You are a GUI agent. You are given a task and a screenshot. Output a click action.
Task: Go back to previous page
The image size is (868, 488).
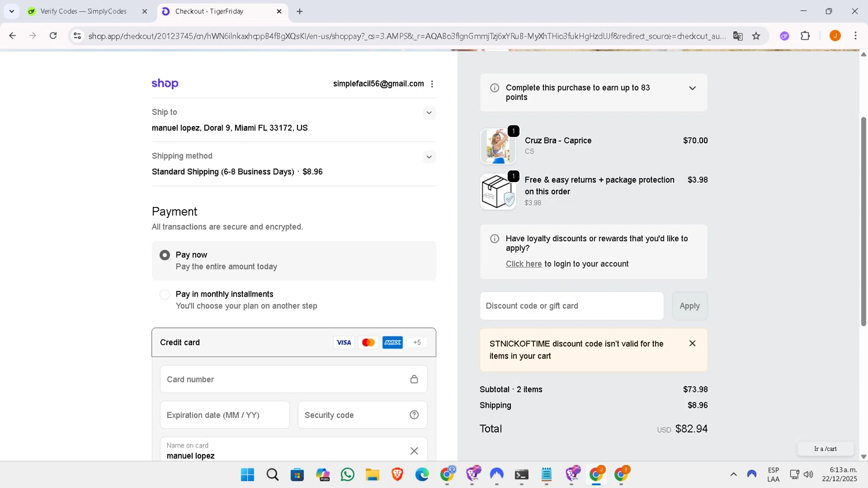(x=13, y=36)
